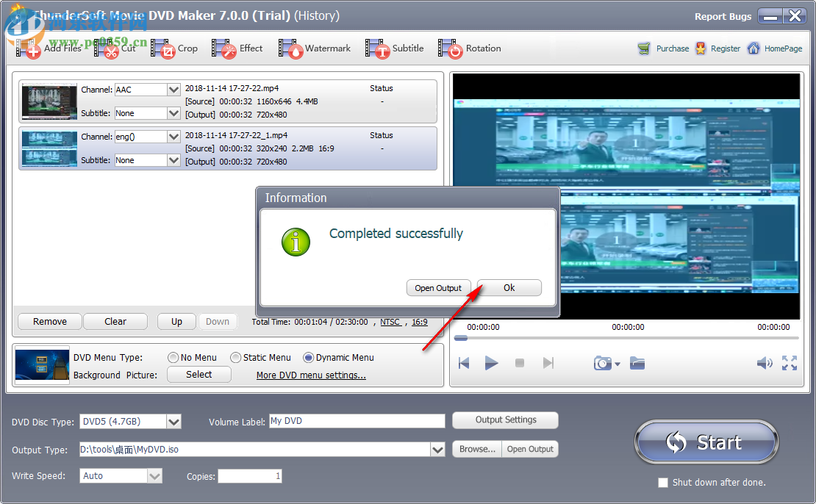Screen dimensions: 816x504
Task: Click Ok on the Completed successfully dialog
Action: (x=509, y=287)
